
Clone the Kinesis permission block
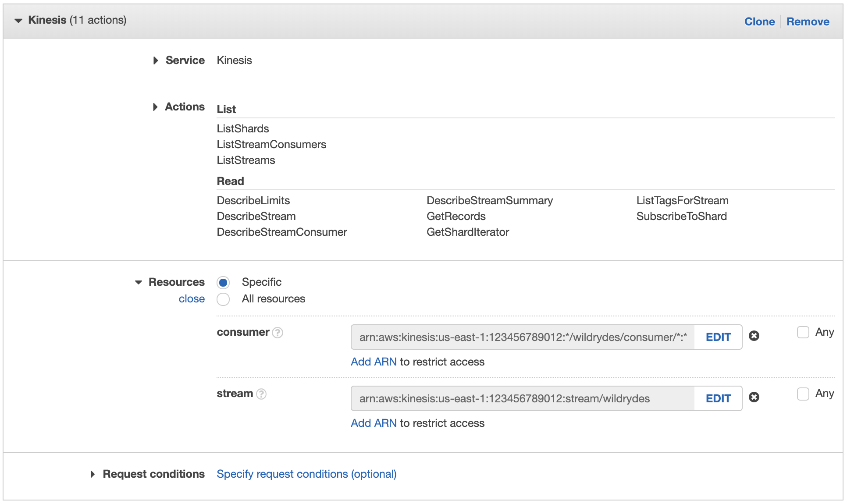pyautogui.click(x=759, y=21)
